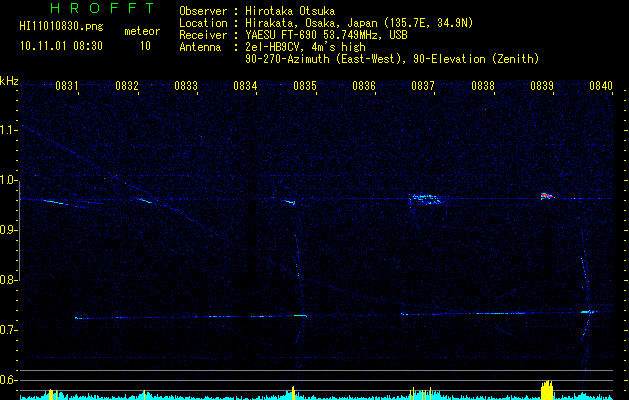The height and width of the screenshot is (400, 629).
Task: Click the Receiver line YAESU FT-690
Action: [293, 35]
